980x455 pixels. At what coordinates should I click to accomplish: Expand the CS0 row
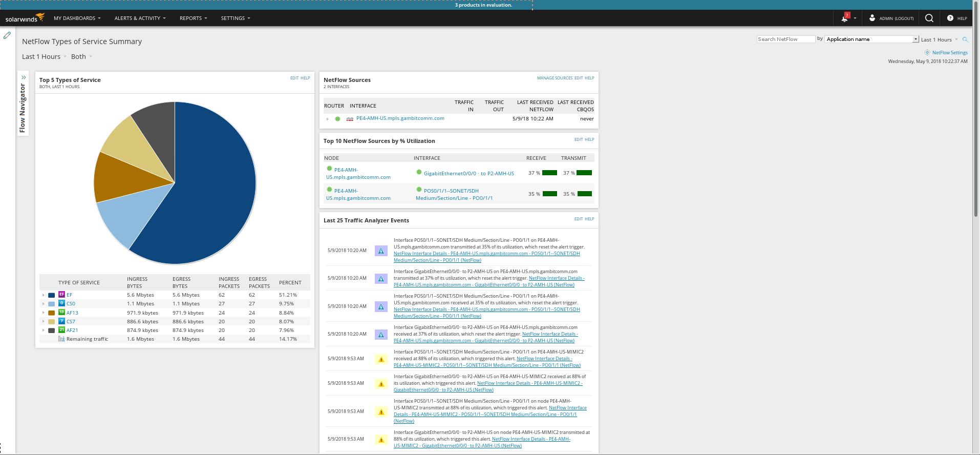click(44, 304)
